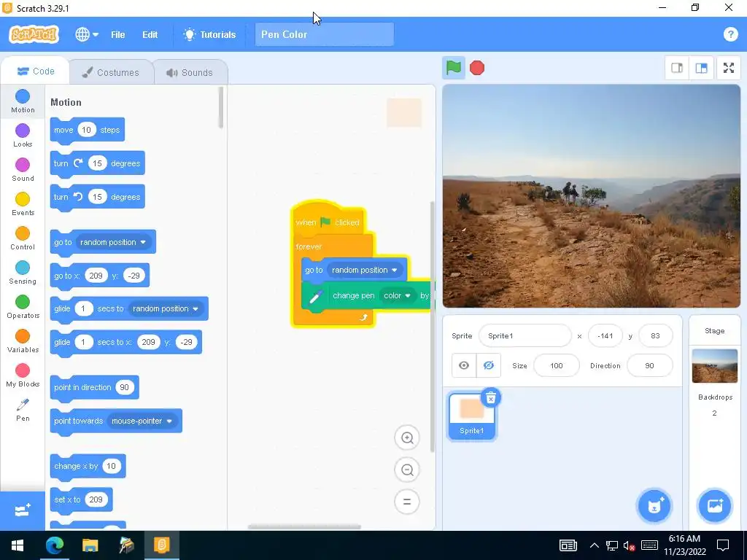The width and height of the screenshot is (747, 560).
Task: Reset workspace zoom with equals button
Action: click(x=407, y=502)
